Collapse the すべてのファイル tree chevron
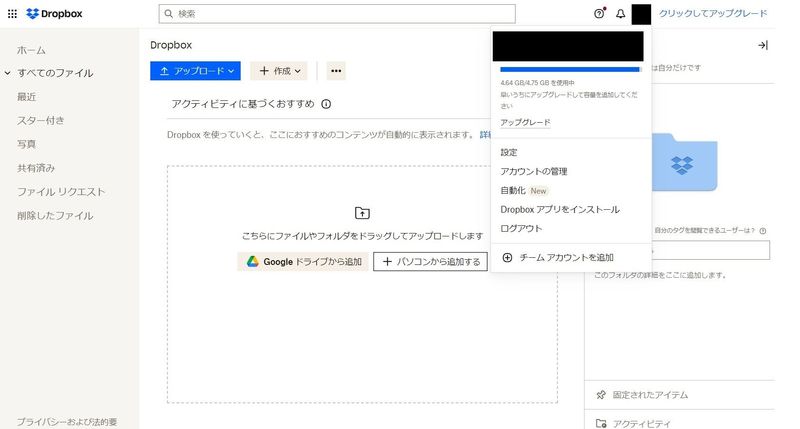 pos(8,73)
